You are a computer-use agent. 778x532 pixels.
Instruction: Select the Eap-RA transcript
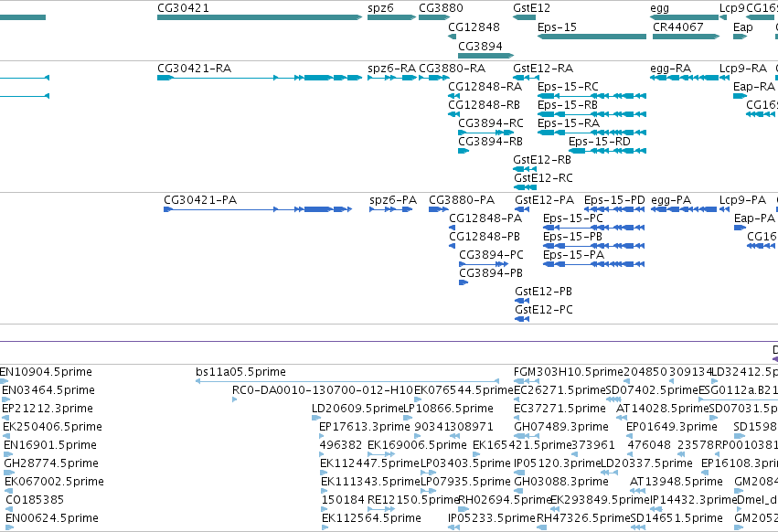coord(740,96)
